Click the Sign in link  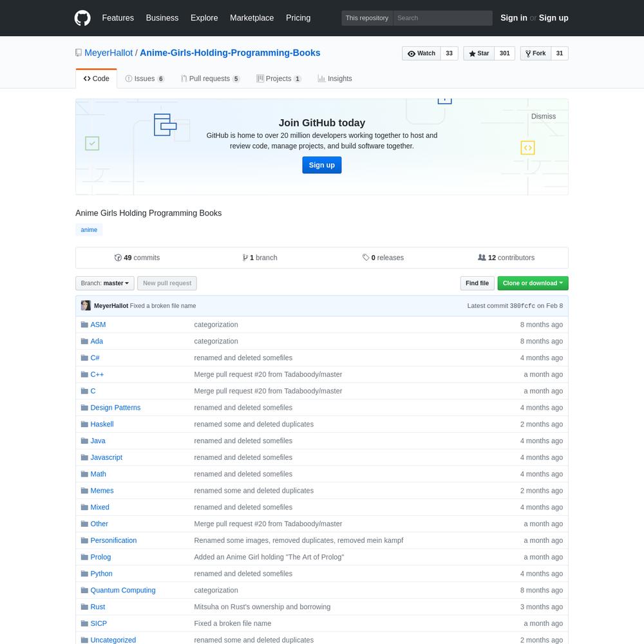pos(514,18)
